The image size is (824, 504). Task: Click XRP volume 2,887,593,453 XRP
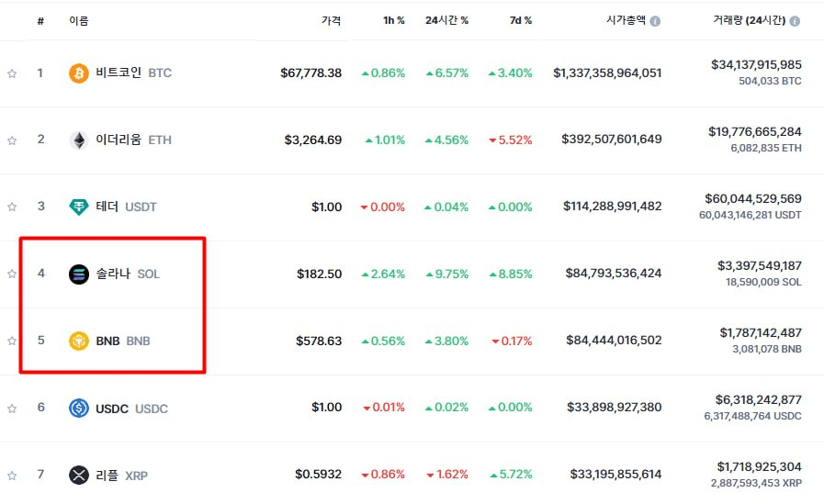(x=756, y=483)
